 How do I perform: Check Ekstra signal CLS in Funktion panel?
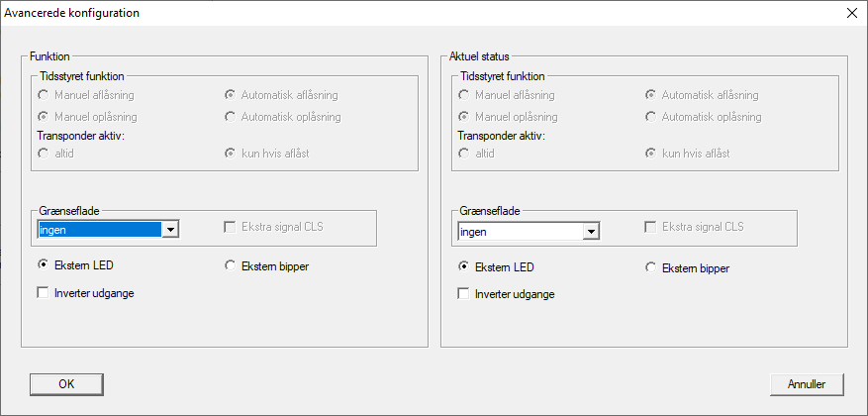click(232, 227)
